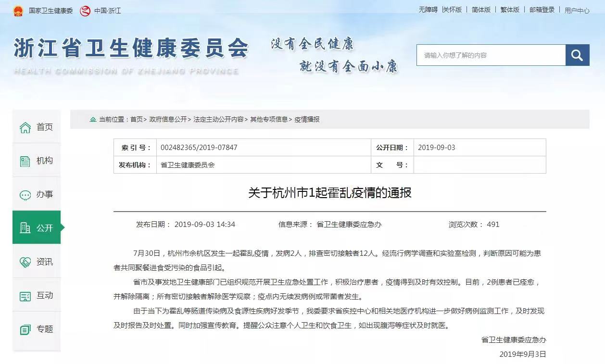Open 政府信息公开 in breadcrumb
The width and height of the screenshot is (605, 364).
click(x=168, y=119)
